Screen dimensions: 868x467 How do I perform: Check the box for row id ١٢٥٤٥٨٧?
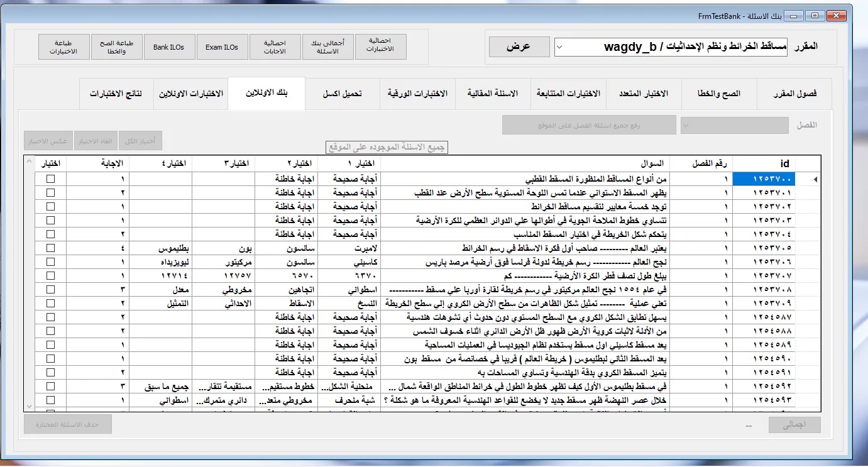point(51,317)
